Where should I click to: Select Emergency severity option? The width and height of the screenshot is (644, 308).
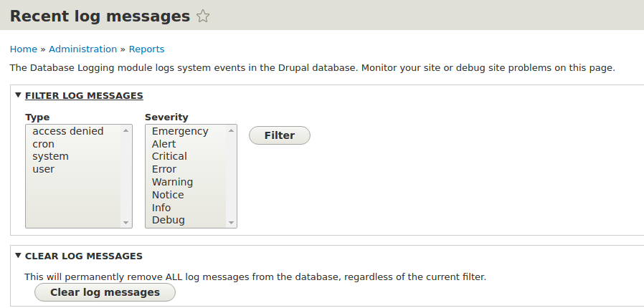[x=180, y=131]
